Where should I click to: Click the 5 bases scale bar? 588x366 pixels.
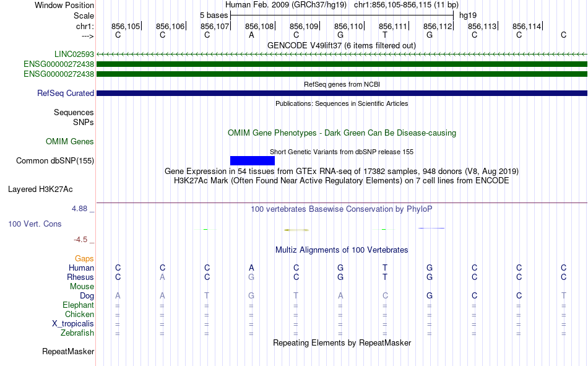coord(342,15)
